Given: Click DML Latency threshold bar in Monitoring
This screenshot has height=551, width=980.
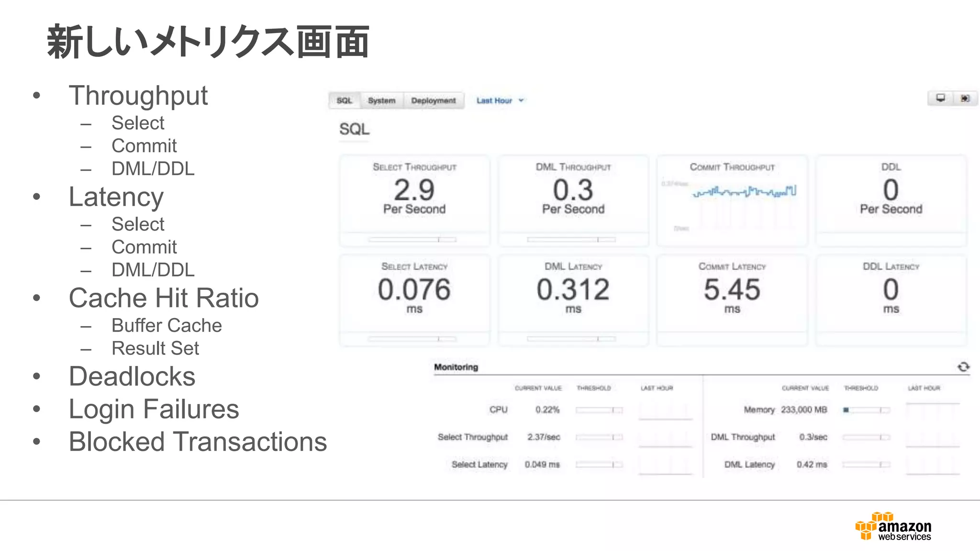Looking at the screenshot, I should 866,464.
